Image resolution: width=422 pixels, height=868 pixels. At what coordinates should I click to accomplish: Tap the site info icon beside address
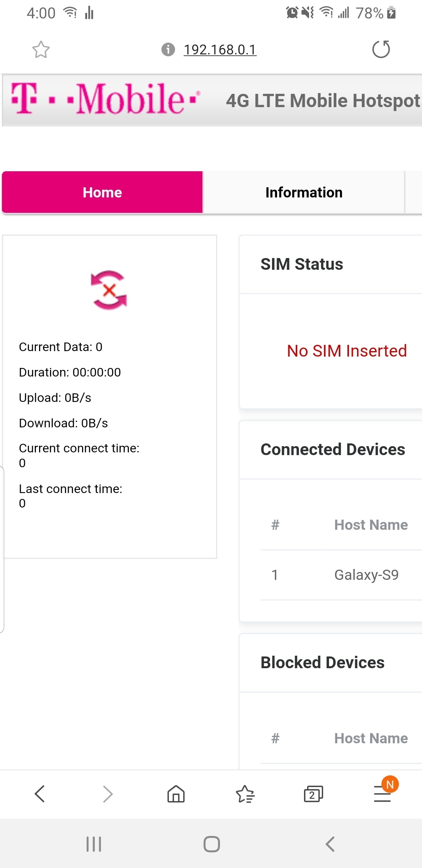tap(168, 50)
